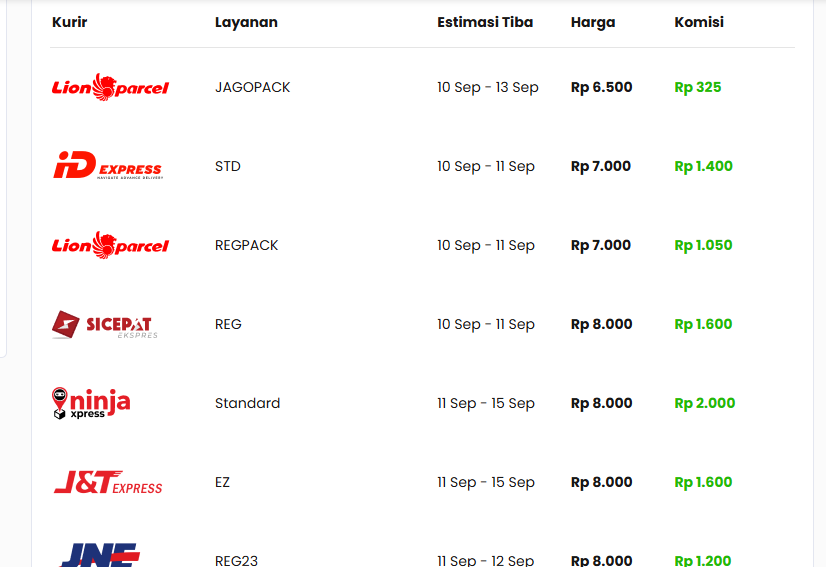The height and width of the screenshot is (567, 826).
Task: Click the Estimasi Tiba column header
Action: pyautogui.click(x=485, y=22)
